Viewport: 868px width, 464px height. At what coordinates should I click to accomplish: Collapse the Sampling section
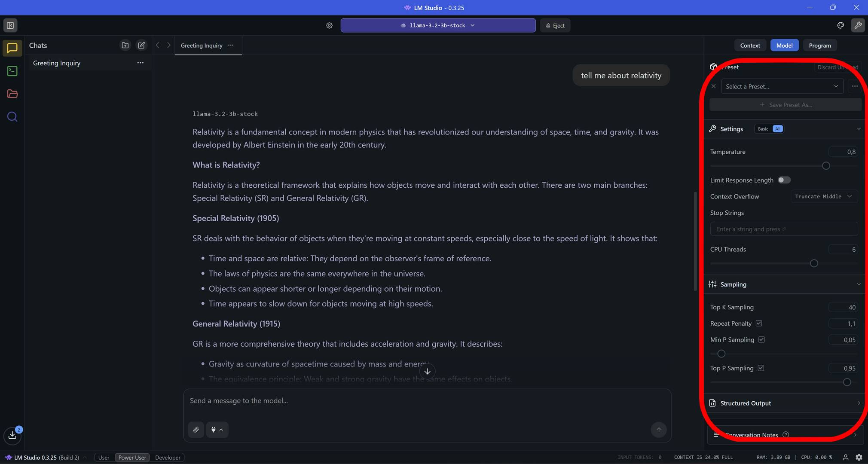coord(859,284)
